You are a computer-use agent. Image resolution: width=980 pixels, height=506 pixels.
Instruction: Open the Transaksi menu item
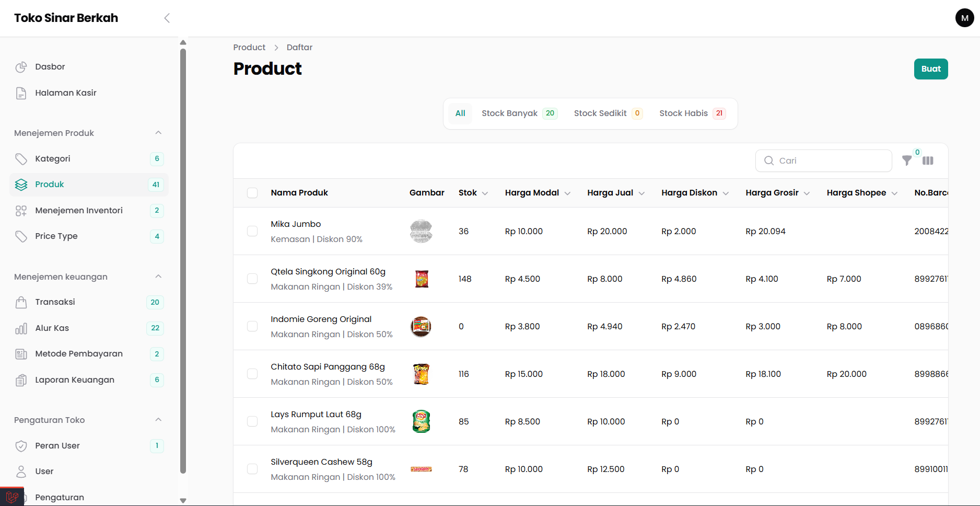[x=89, y=302]
